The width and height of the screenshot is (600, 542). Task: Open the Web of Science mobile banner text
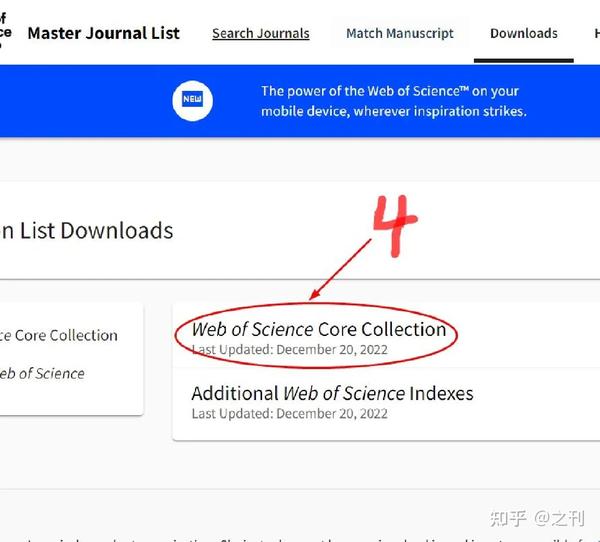coord(394,101)
